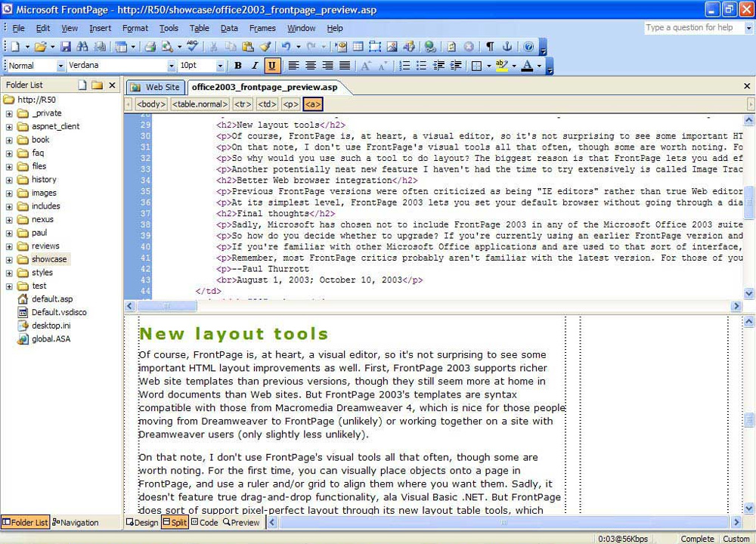Expand the reviews folder
Image resolution: width=756 pixels, height=544 pixels.
[9, 247]
